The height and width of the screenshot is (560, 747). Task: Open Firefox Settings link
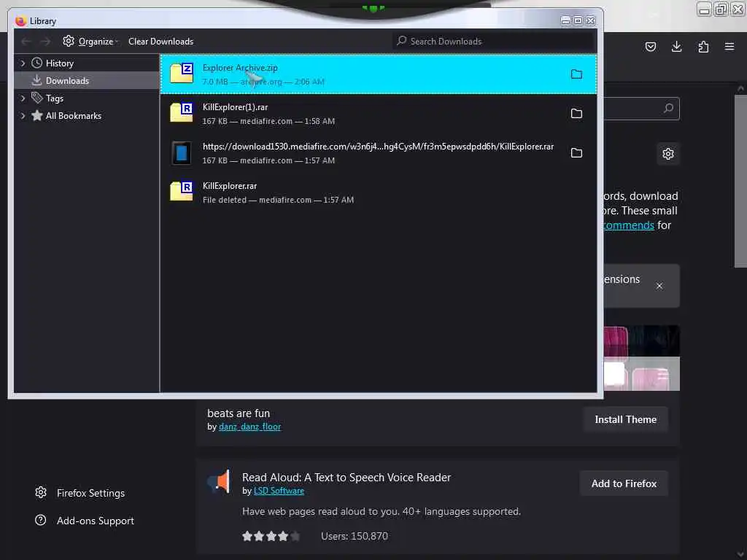[90, 494]
